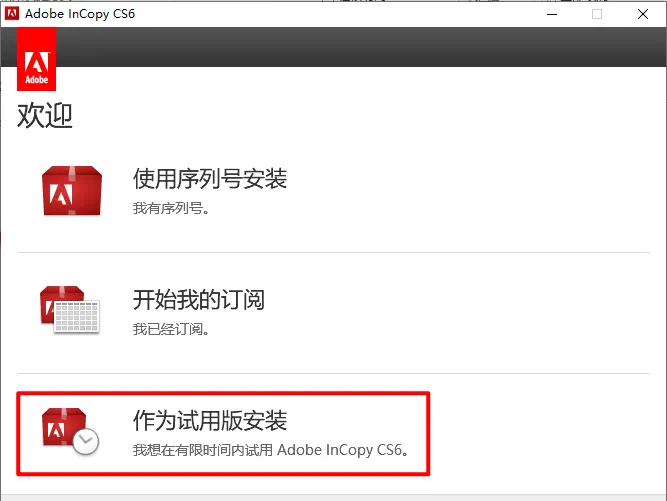Click the small Adobe icon in title bar
Viewport: 667px width, 501px height.
tap(12, 14)
